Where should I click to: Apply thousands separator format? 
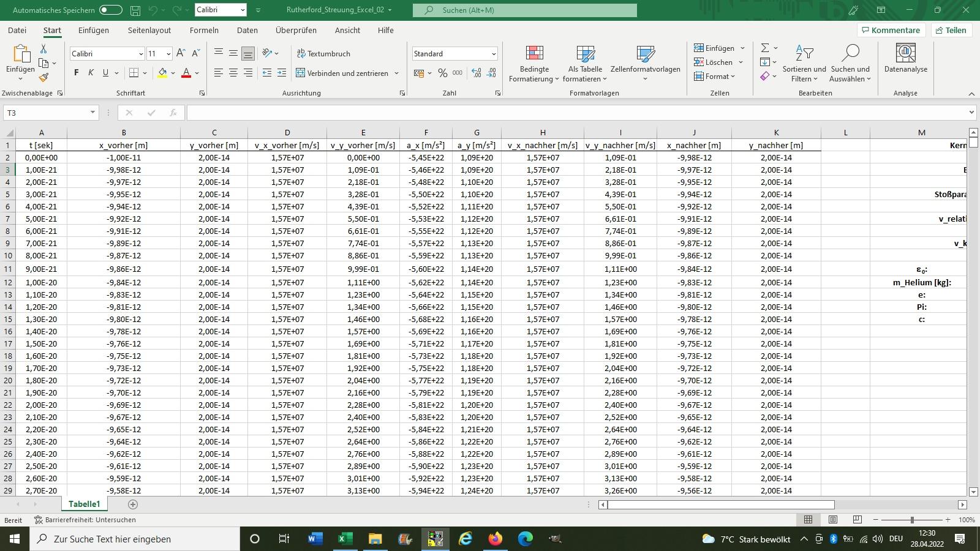pyautogui.click(x=458, y=73)
